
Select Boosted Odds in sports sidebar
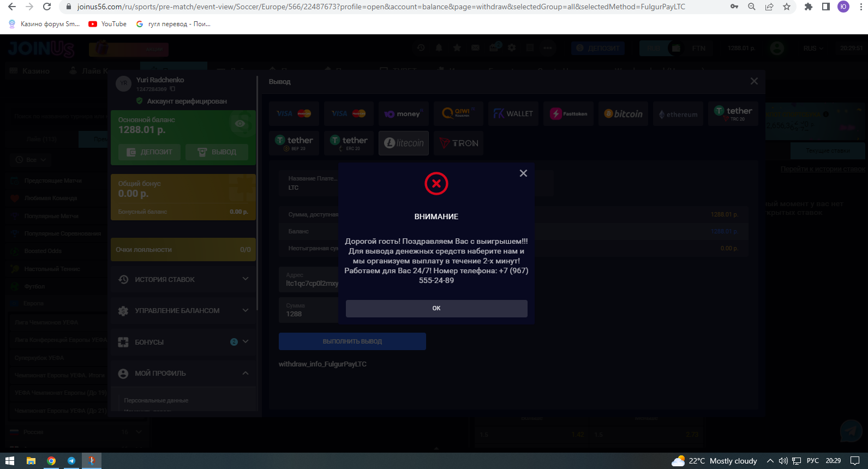click(x=43, y=251)
